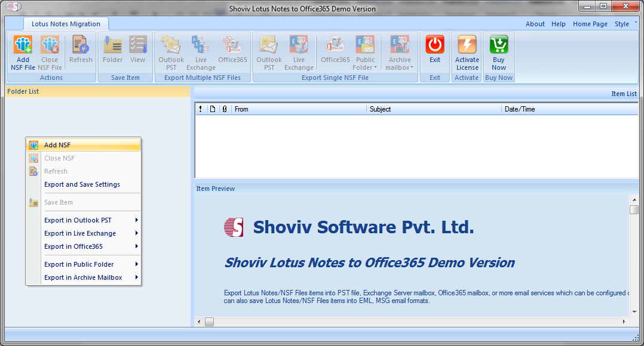Screen dimensions: 644x346
Task: Click the Shoviv S logo in preview
Action: click(234, 227)
